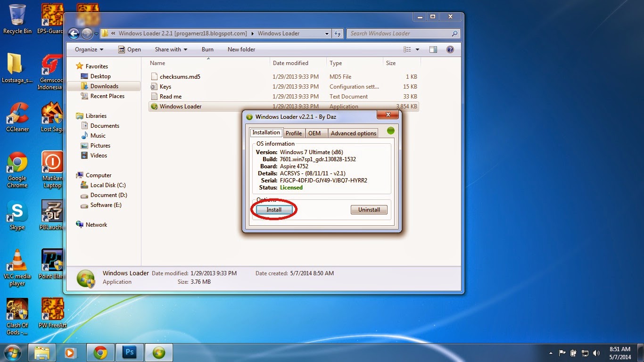
Task: Open VLC media player desktop shortcut
Action: click(x=17, y=268)
